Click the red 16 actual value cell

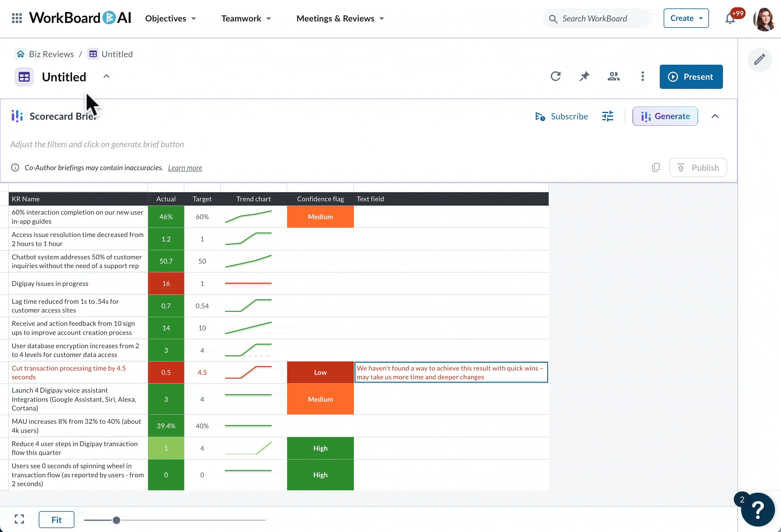[x=166, y=284]
